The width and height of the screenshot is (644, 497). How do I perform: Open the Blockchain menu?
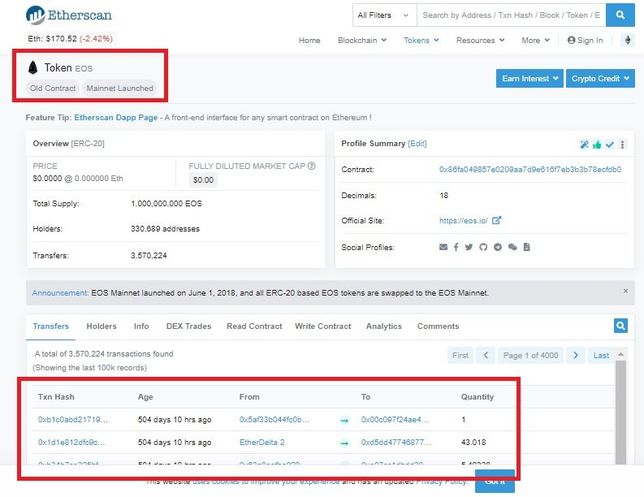pos(362,40)
